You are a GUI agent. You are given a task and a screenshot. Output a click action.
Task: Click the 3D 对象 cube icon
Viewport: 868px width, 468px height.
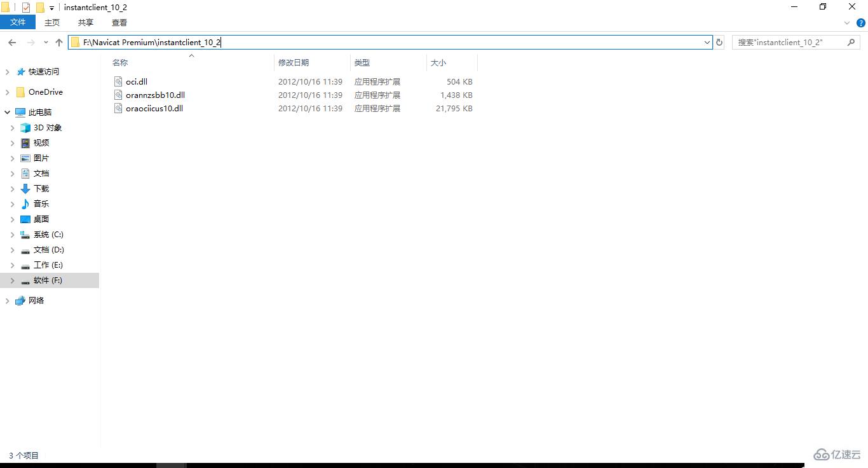click(25, 127)
